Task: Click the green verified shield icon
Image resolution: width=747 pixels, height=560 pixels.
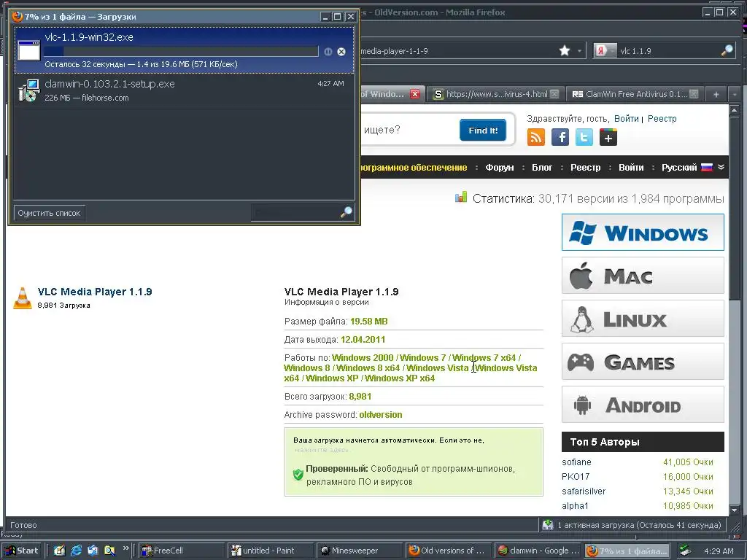Action: coord(298,474)
